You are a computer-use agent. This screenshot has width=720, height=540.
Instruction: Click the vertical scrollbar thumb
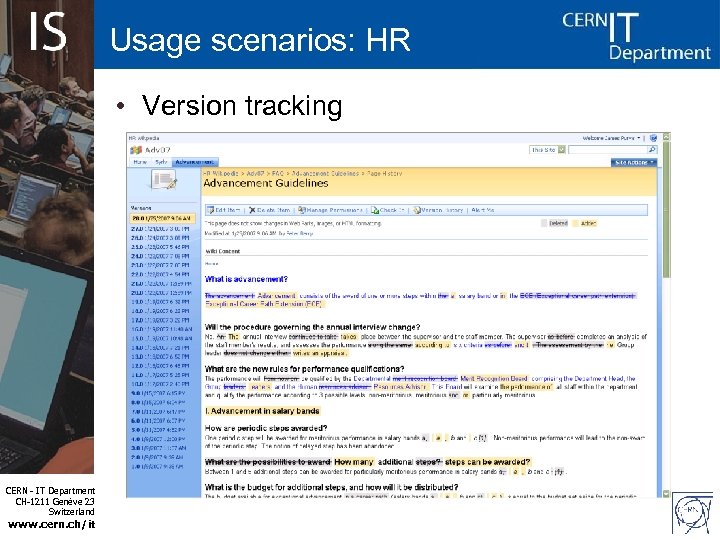click(667, 209)
